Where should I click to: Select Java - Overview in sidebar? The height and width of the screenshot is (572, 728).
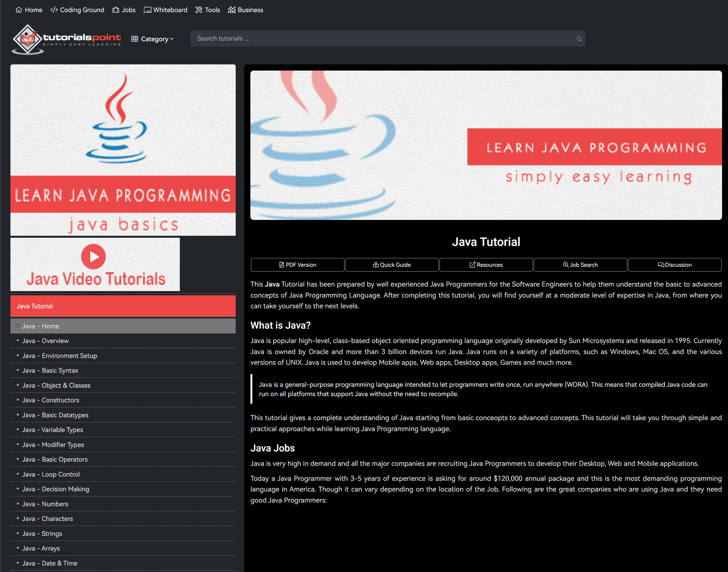[45, 340]
